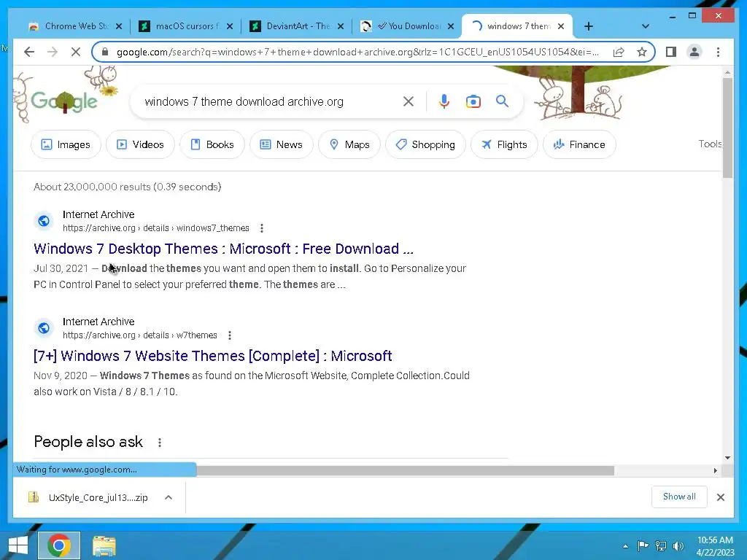
Task: Open more options for w7themes result
Action: (x=230, y=335)
